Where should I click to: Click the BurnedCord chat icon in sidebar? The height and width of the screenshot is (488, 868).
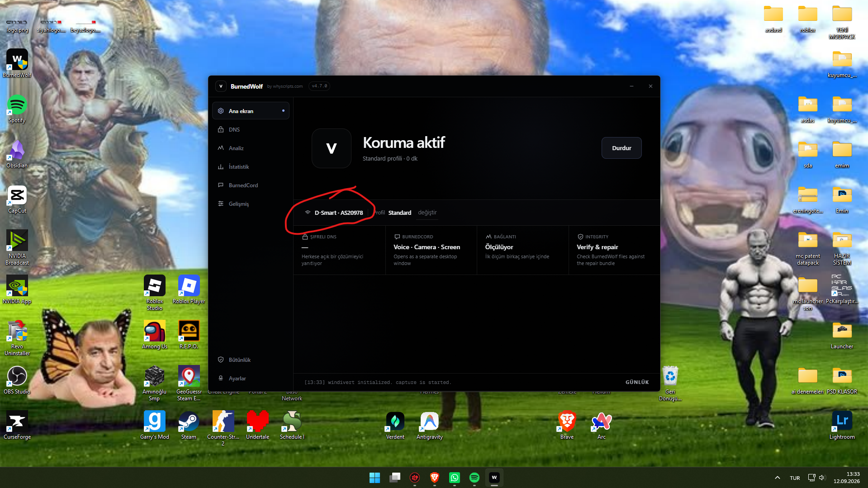click(x=221, y=185)
